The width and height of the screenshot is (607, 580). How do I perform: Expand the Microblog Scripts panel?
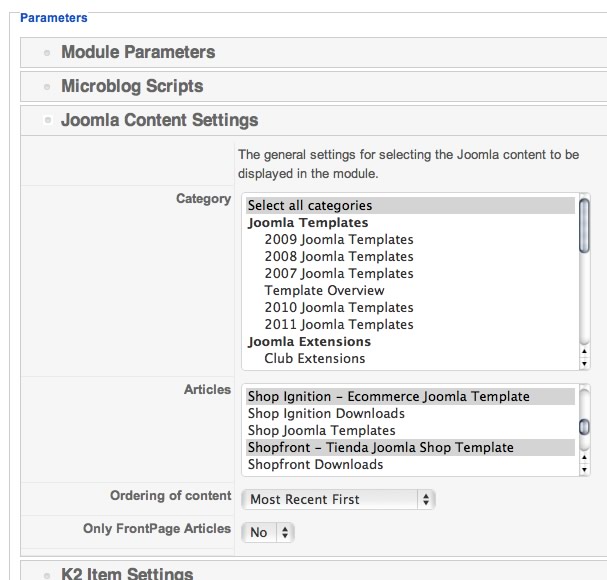point(132,86)
